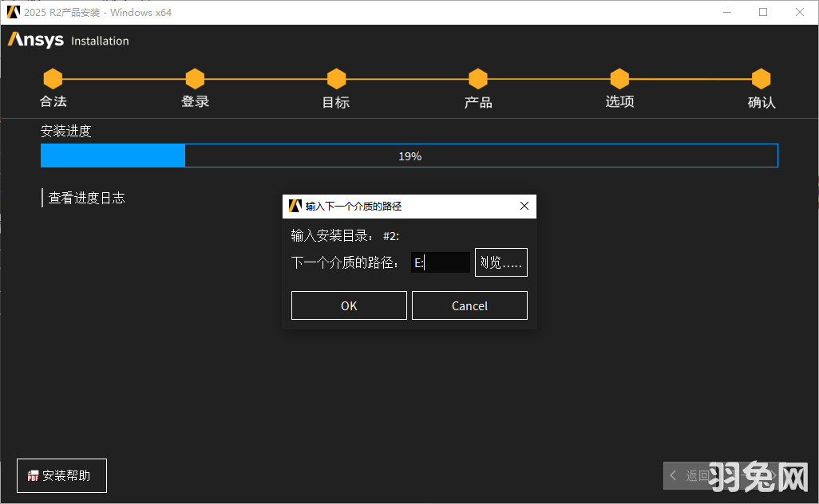
Task: Click the 19% installation progress bar
Action: tap(409, 156)
